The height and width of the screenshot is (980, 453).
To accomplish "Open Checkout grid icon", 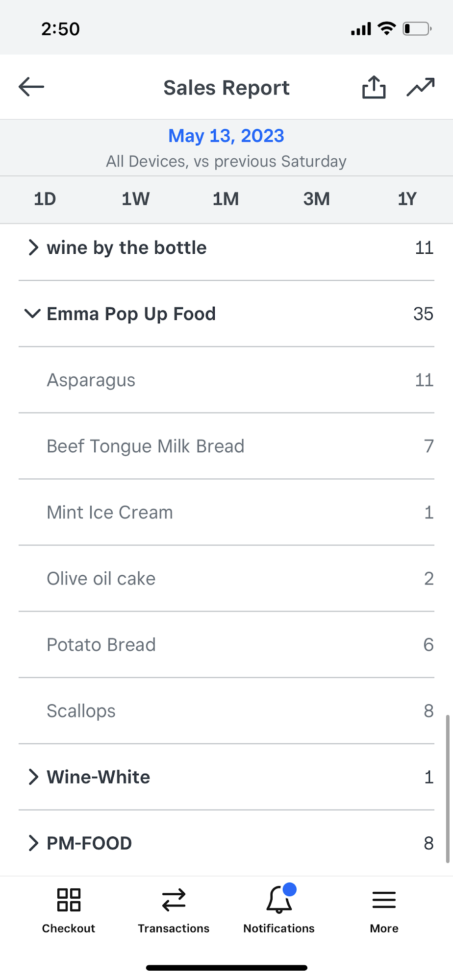I will pos(69,900).
